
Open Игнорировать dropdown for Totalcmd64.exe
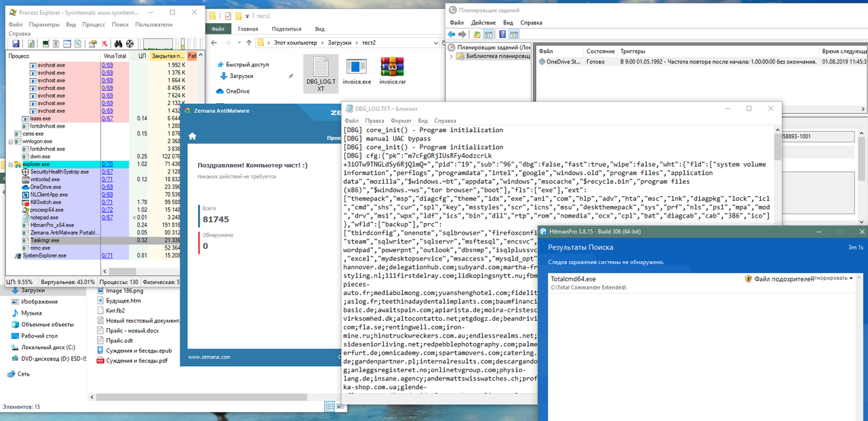[831, 278]
